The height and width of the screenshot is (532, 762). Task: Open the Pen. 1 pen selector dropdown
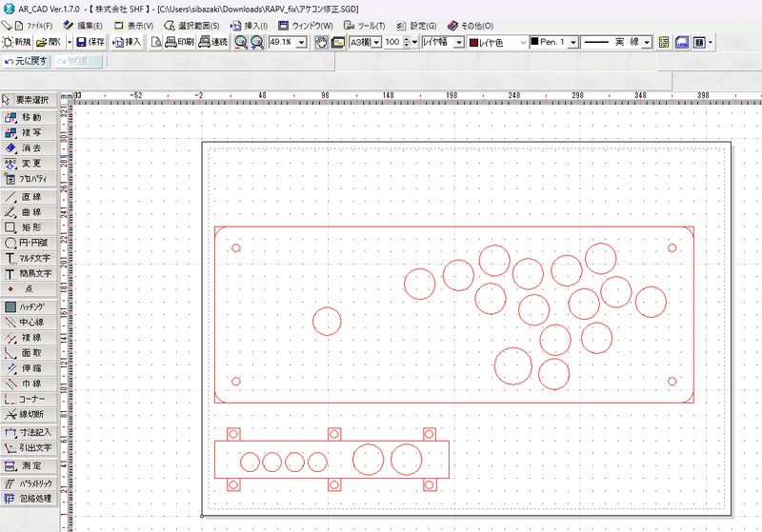click(x=573, y=42)
